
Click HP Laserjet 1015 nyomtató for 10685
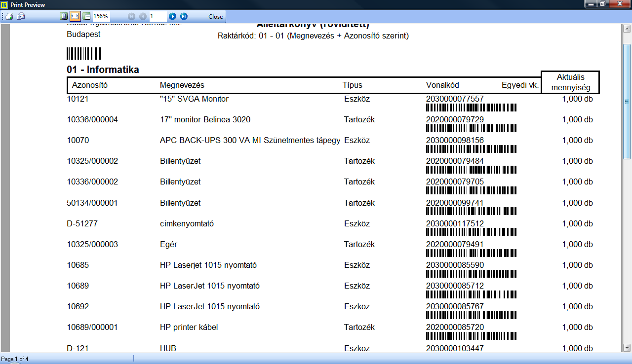[x=208, y=265]
